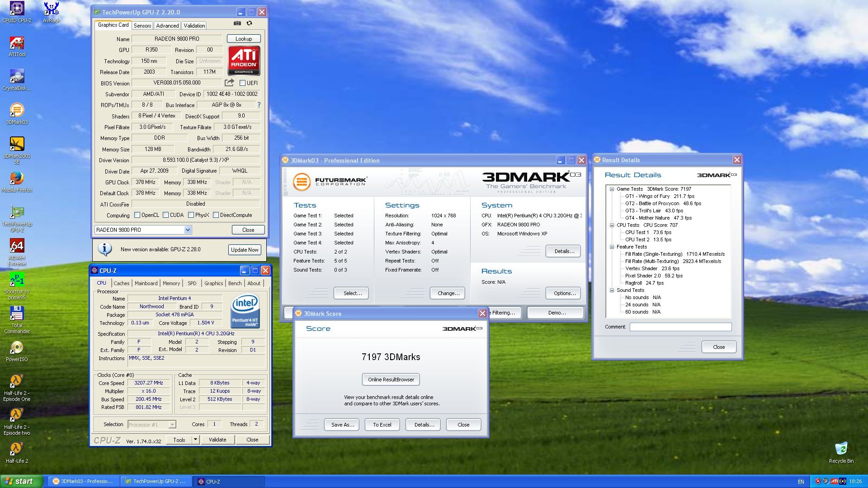This screenshot has height=488, width=868.
Task: Click the ATI Radeon logo in GPU-Z
Action: [x=244, y=61]
